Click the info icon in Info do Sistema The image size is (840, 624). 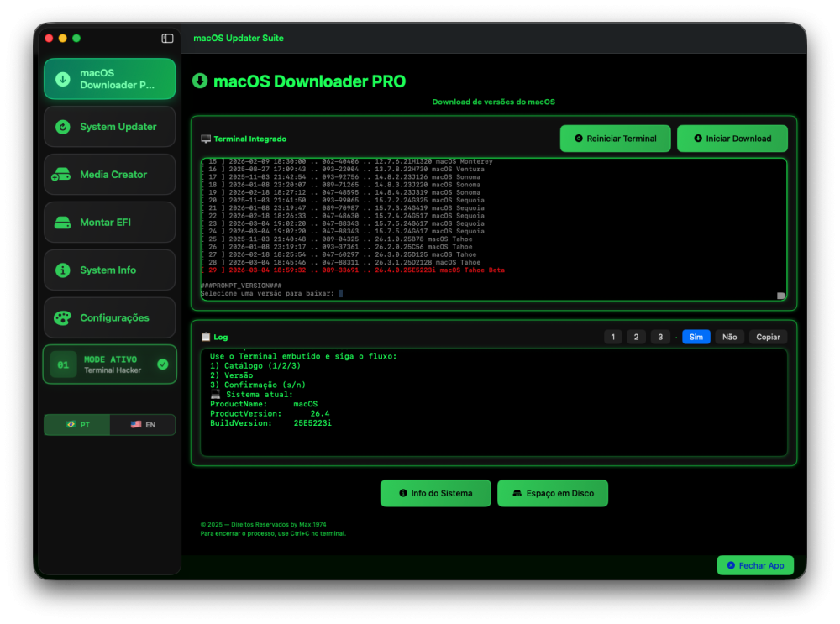click(403, 493)
